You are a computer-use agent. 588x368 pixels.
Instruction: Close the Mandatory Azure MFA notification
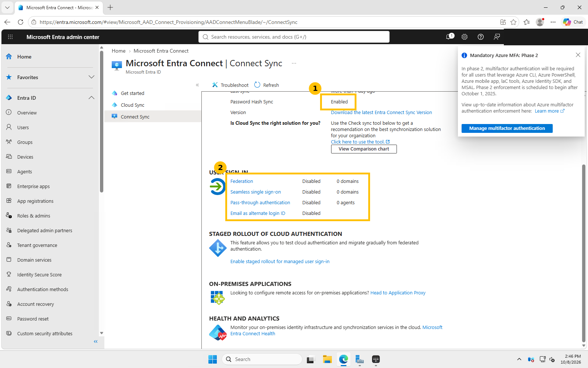(x=578, y=55)
